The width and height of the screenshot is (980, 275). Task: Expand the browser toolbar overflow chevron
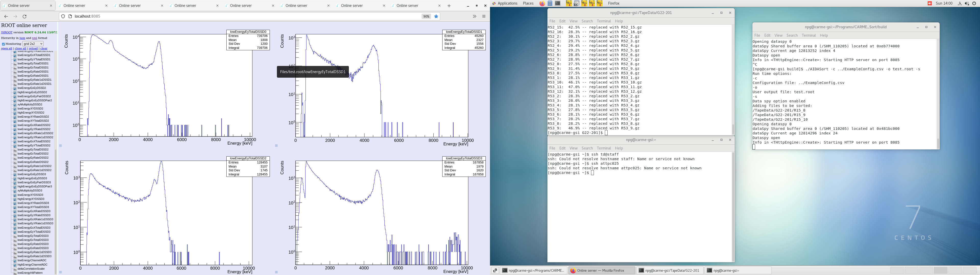point(474,16)
